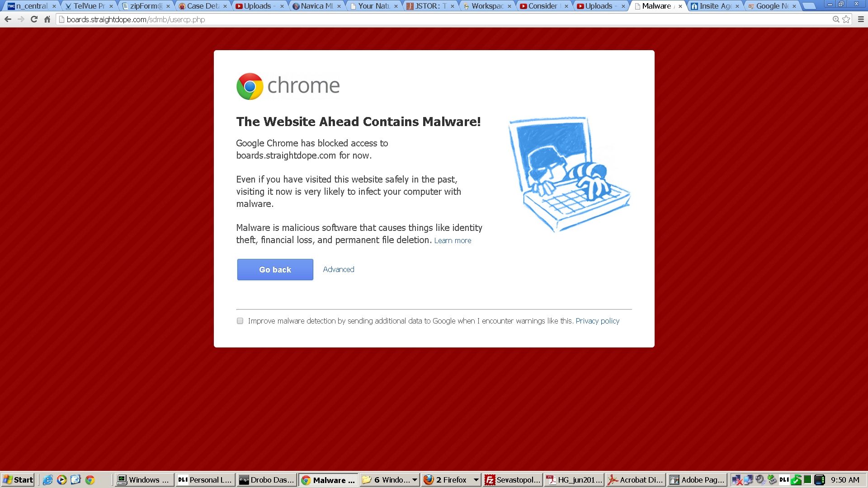Launch Internet Explorer from quick launch

tap(47, 480)
